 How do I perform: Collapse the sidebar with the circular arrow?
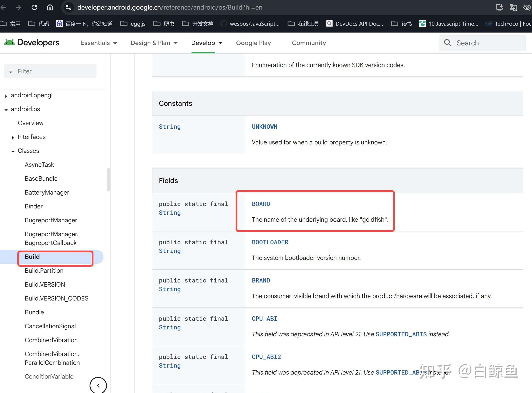tap(98, 385)
